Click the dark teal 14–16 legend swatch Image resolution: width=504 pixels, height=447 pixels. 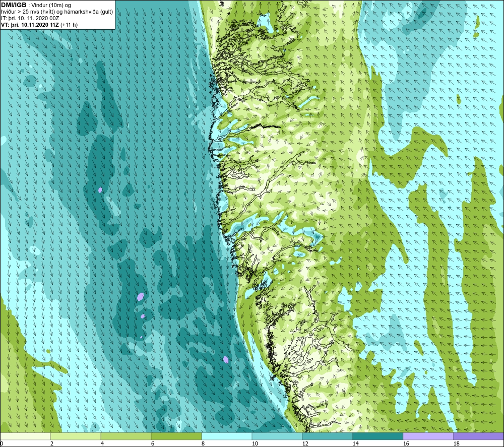pos(377,436)
